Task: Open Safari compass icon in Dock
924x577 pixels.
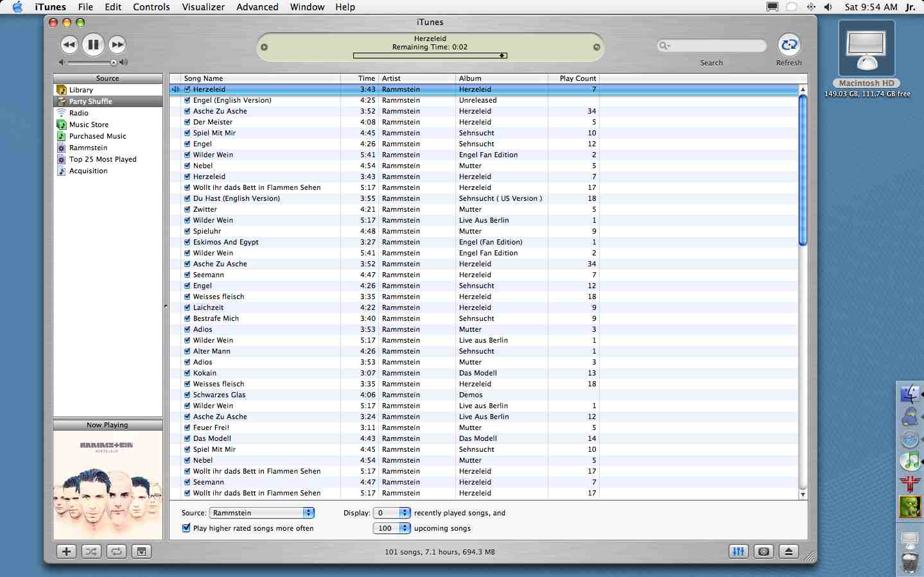Action: point(910,439)
